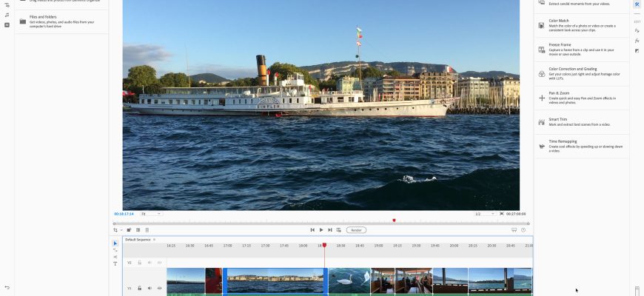This screenshot has height=296, width=644.
Task: Mute audio of track V2
Action: (150, 263)
